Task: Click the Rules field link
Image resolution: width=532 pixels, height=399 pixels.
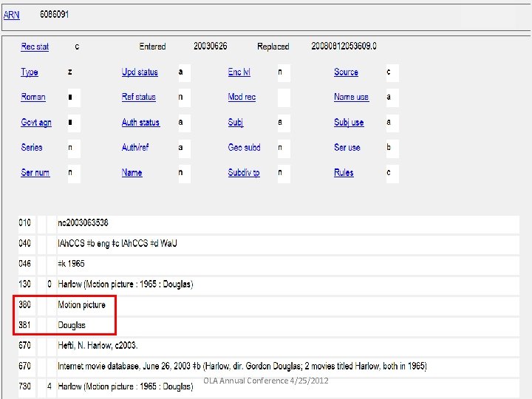Action: [x=344, y=173]
